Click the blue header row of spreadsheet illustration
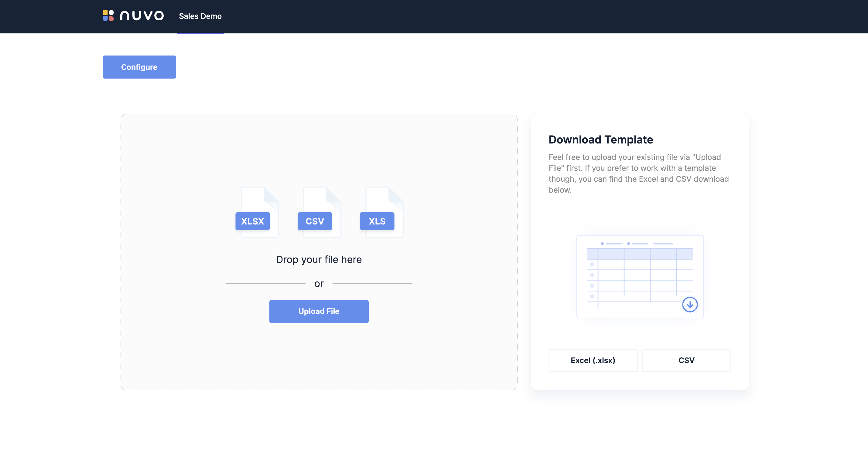868x472 pixels. 640,254
